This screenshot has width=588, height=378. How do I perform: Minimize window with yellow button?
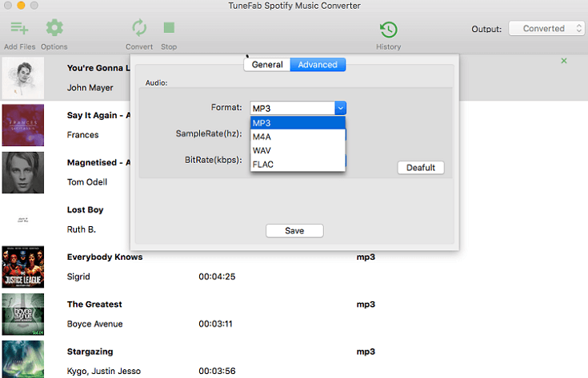[x=21, y=6]
